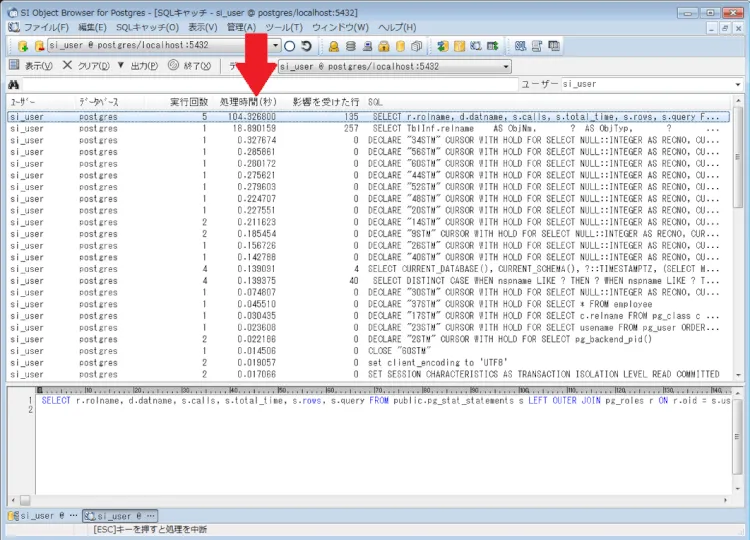The height and width of the screenshot is (540, 750).
Task: Click the yellow cylinder tablespace icon
Action: tap(400, 46)
